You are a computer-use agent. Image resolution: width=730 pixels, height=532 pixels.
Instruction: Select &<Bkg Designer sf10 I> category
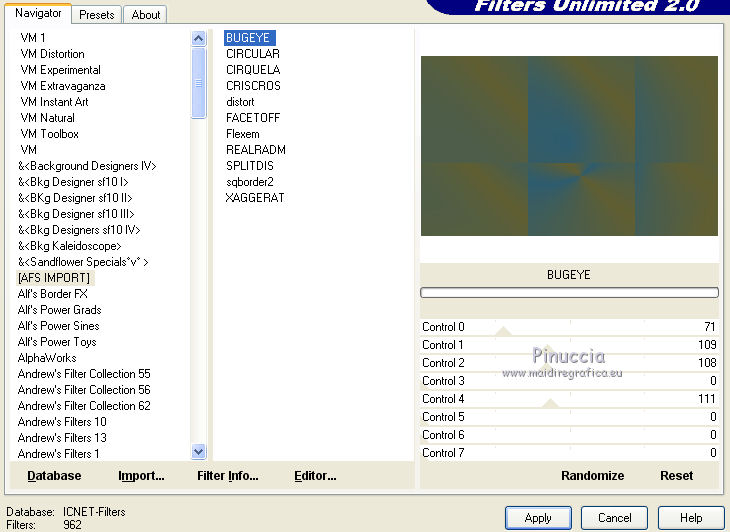(73, 182)
